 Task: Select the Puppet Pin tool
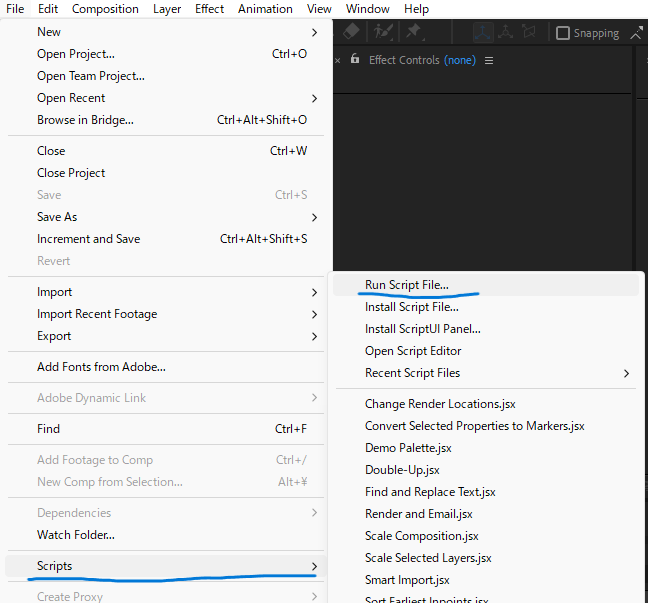(413, 32)
